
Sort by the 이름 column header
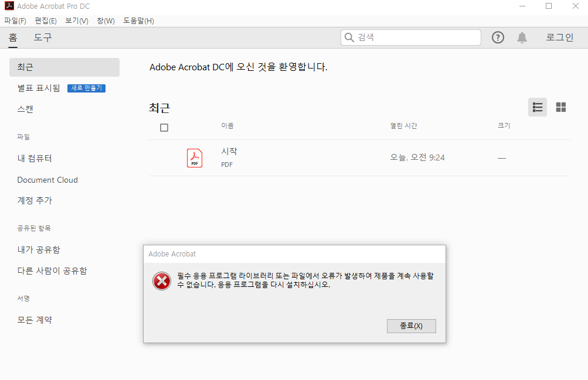coord(227,126)
